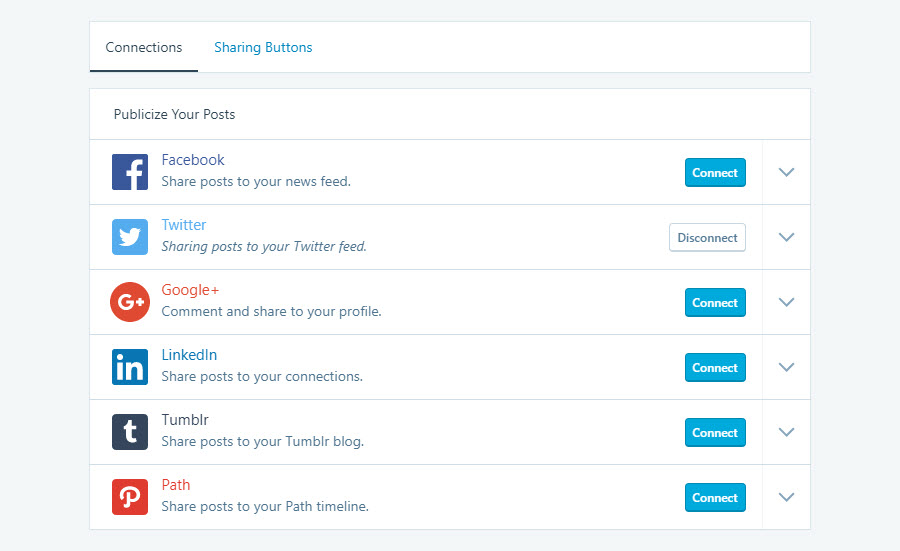The image size is (900, 551).
Task: Click 'Share posts to your news feed.' text
Action: click(x=256, y=181)
